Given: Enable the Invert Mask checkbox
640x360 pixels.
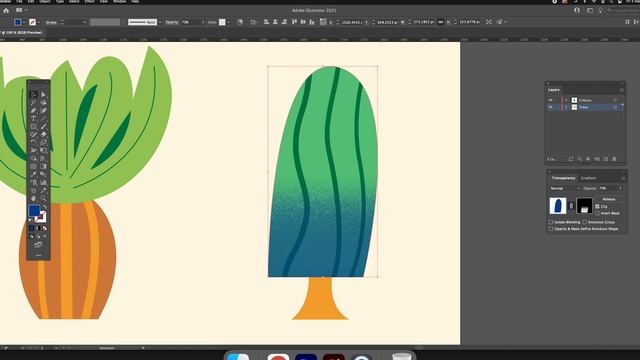Looking at the screenshot, I should point(598,213).
